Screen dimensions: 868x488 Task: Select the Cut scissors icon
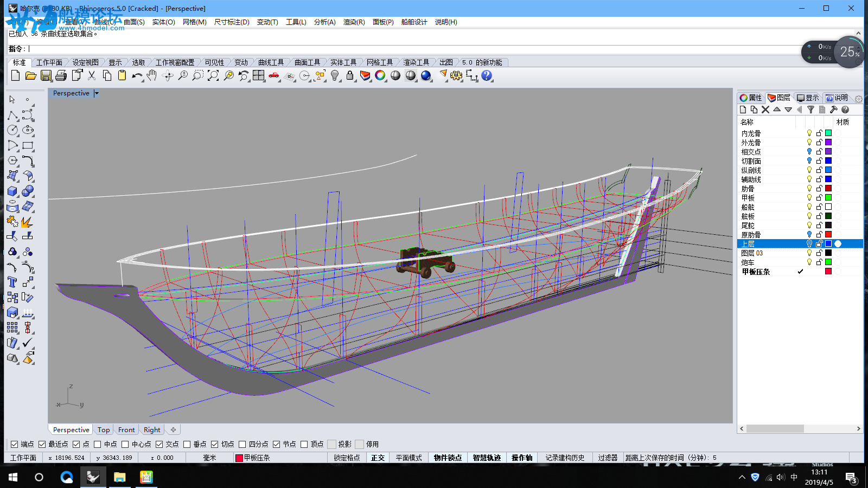92,75
